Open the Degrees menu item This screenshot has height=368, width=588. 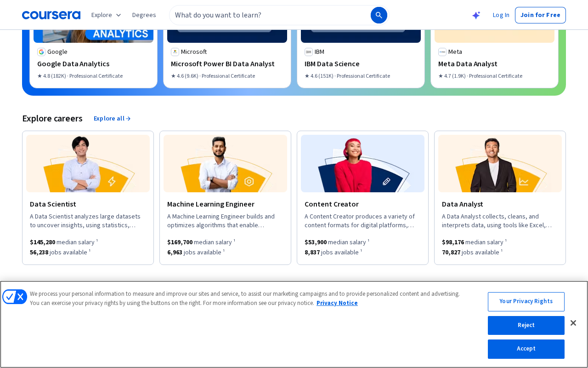144,15
